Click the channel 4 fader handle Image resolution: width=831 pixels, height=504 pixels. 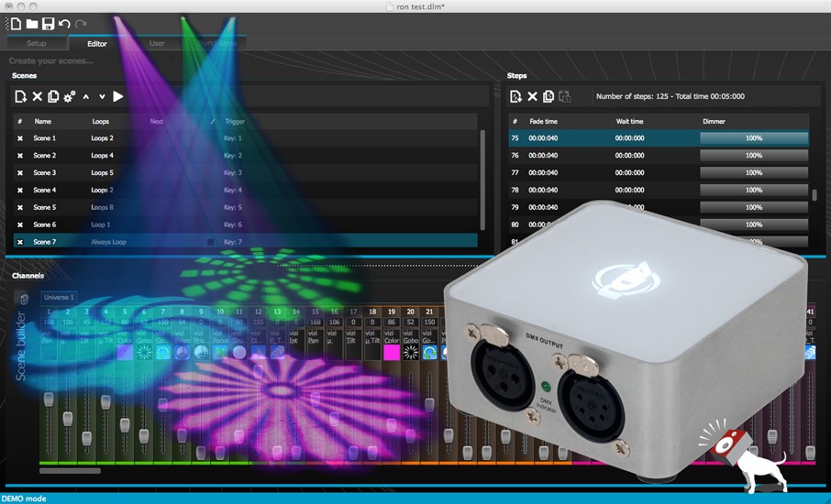click(106, 401)
